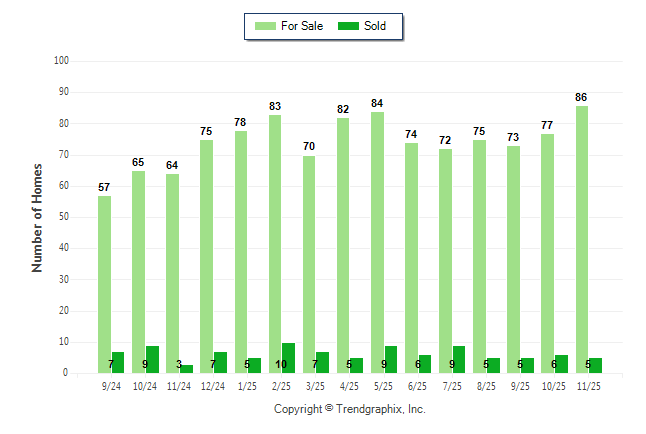Click the 6/25 x-axis label
Screen dimensions: 646x434
418,385
